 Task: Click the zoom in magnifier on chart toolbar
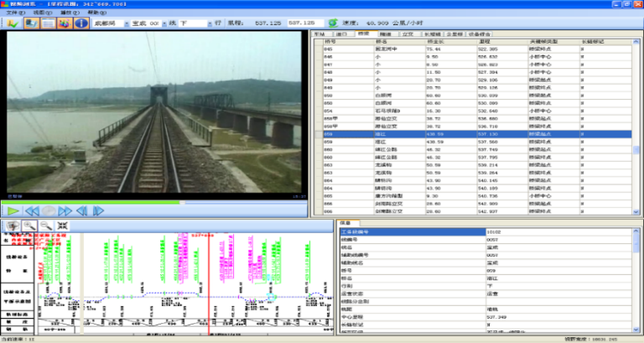[x=29, y=226]
